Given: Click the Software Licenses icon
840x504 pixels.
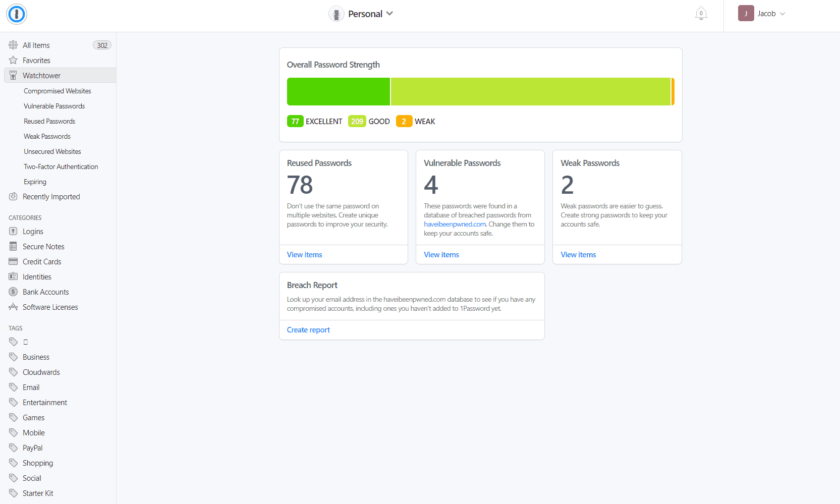Looking at the screenshot, I should (x=13, y=307).
